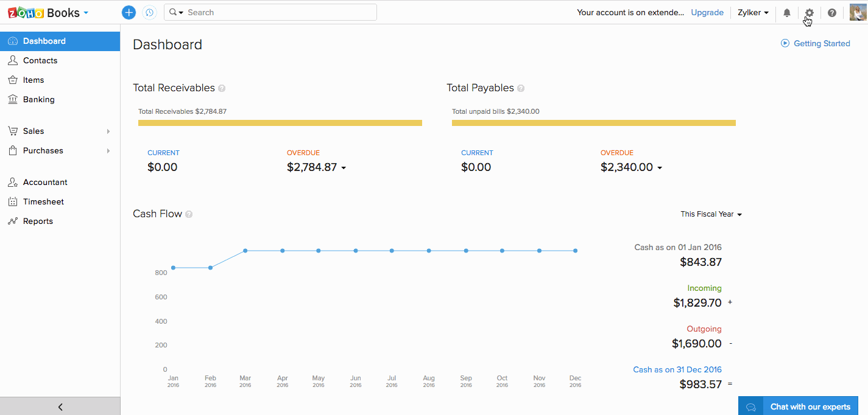
Task: Click the Cash Flow help icon
Action: (x=189, y=214)
